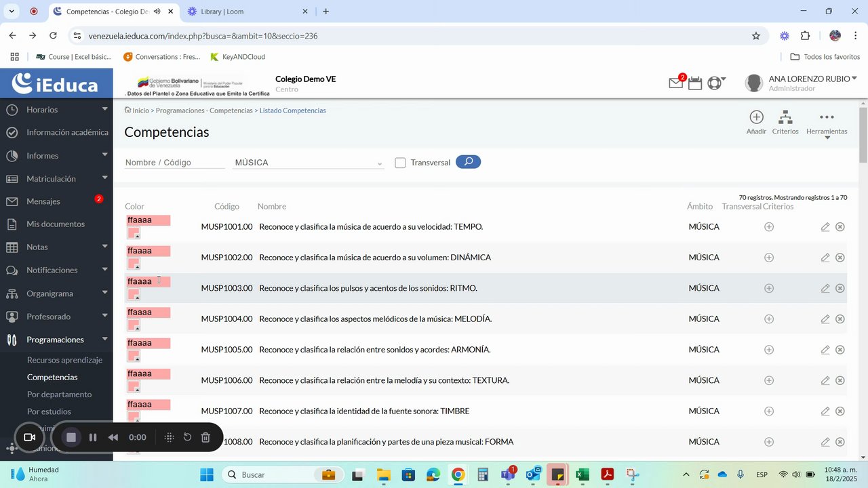The height and width of the screenshot is (488, 868).
Task: Toggle the Transversal checkbox
Action: pos(400,163)
